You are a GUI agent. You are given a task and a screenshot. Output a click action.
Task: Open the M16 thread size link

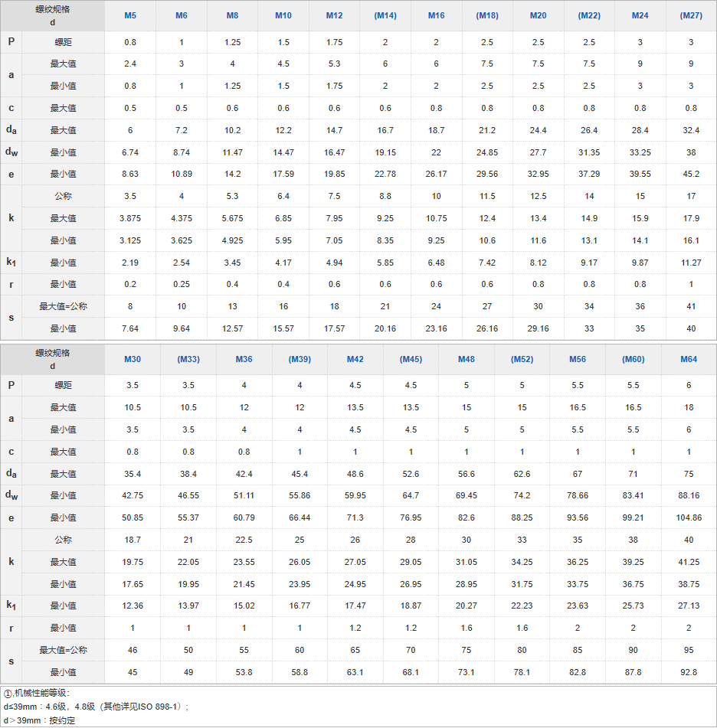(436, 16)
